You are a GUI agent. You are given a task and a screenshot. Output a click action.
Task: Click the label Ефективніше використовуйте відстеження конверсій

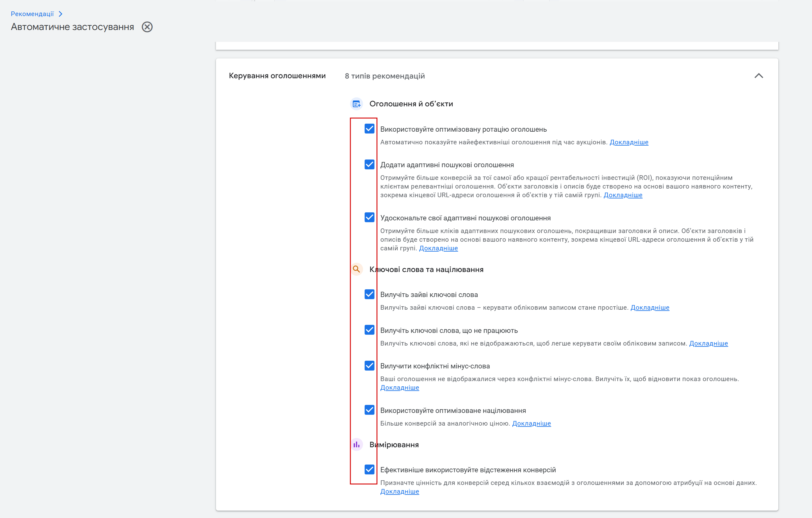(468, 470)
